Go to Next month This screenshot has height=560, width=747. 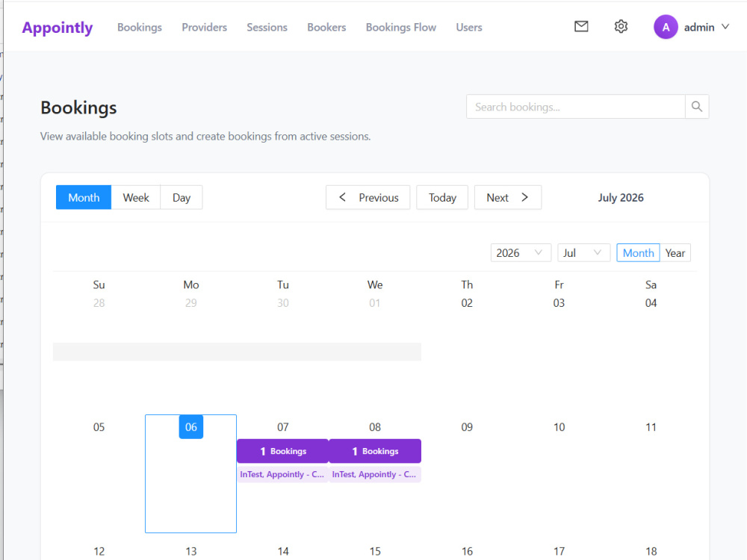(508, 197)
